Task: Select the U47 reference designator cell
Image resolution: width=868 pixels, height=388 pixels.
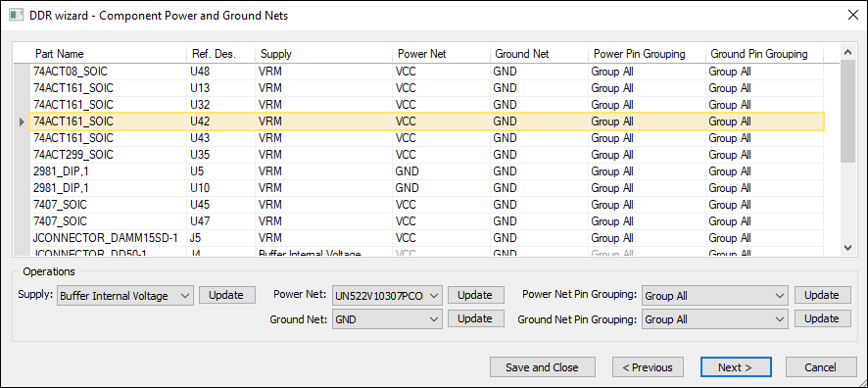Action: (220, 220)
